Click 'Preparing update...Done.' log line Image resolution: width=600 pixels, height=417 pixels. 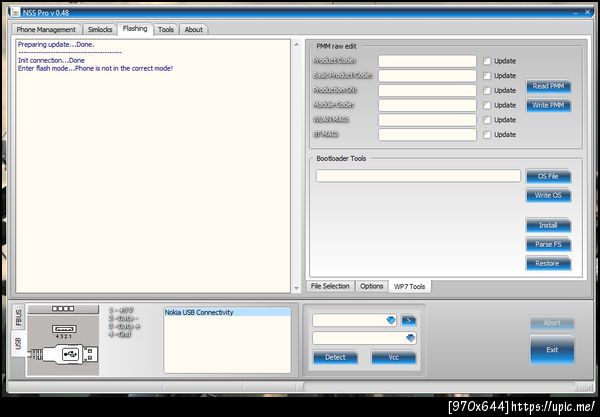56,44
